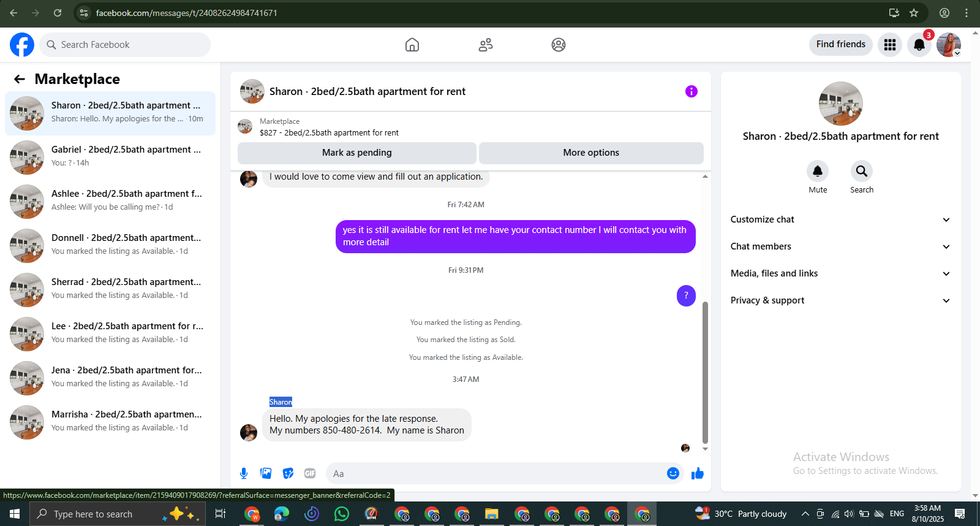Screen dimensions: 980x526
Task: Open Lee's conversation in the chat list
Action: pyautogui.click(x=110, y=334)
